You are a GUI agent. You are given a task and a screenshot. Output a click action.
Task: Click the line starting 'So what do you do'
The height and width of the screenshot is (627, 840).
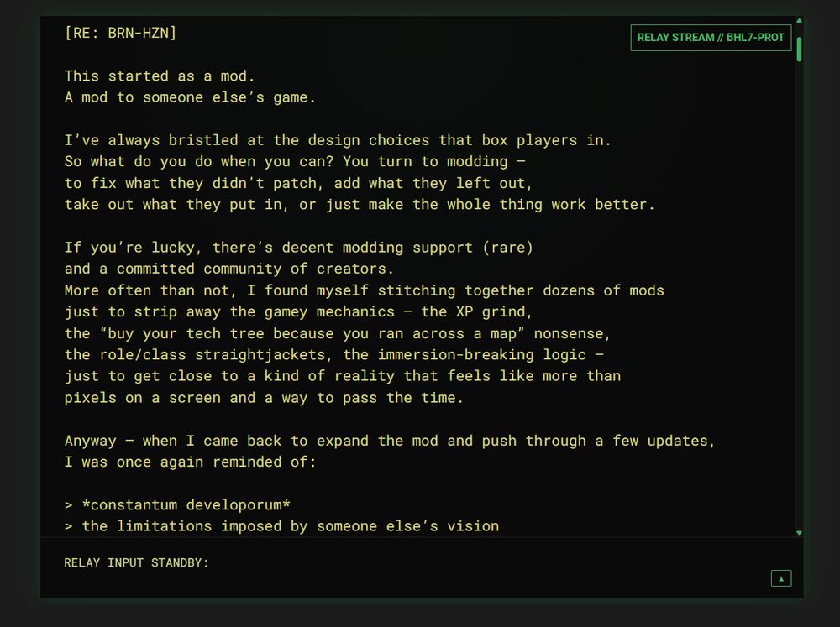295,162
